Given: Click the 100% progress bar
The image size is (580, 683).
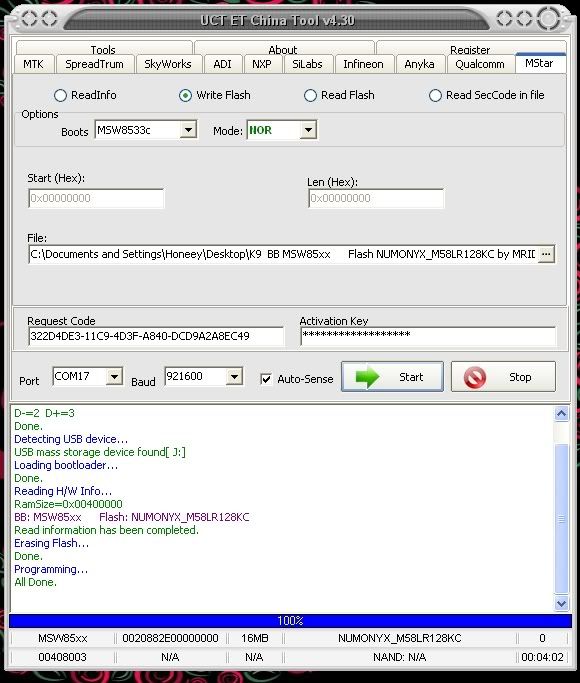Looking at the screenshot, I should pos(290,621).
